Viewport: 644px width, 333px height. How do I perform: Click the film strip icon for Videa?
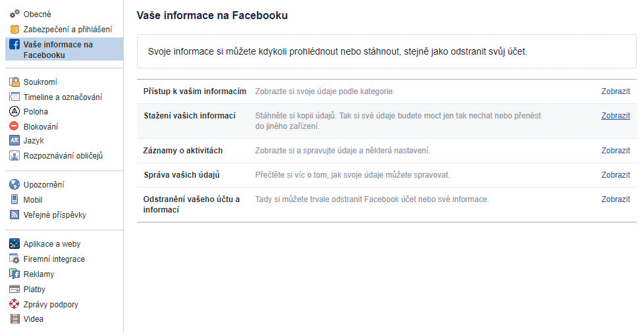[14, 319]
